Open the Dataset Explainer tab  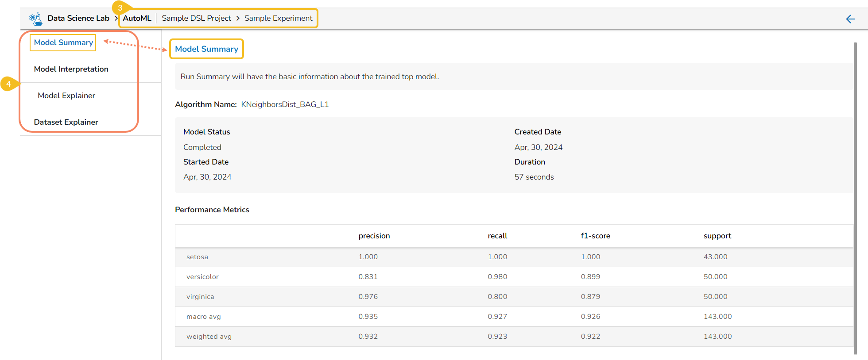tap(66, 122)
